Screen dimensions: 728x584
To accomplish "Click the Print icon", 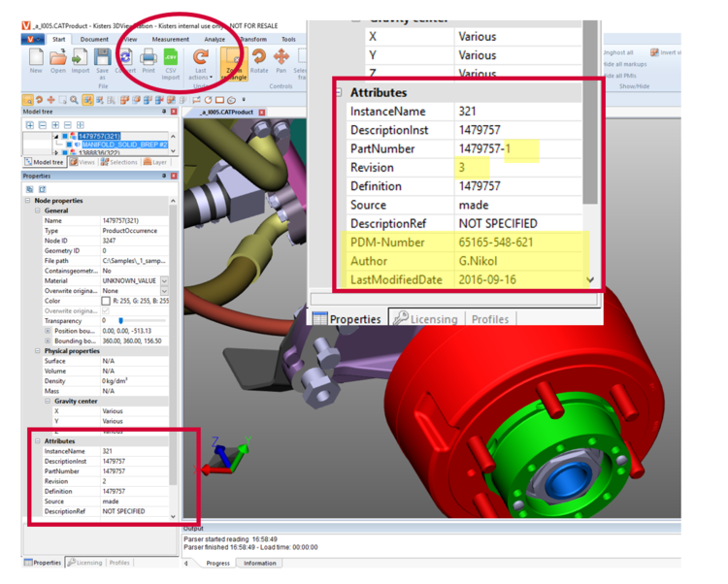I will tap(149, 58).
